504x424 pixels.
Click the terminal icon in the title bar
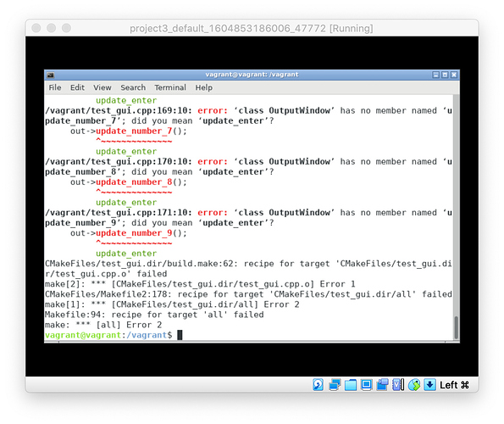click(x=51, y=75)
